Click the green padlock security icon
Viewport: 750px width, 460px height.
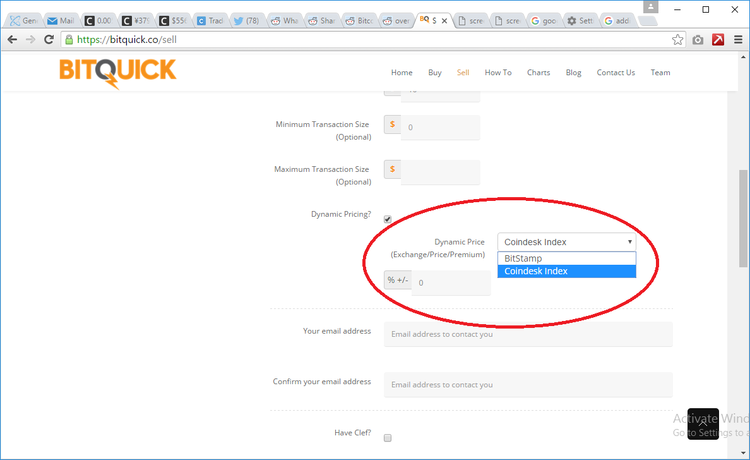click(x=69, y=40)
